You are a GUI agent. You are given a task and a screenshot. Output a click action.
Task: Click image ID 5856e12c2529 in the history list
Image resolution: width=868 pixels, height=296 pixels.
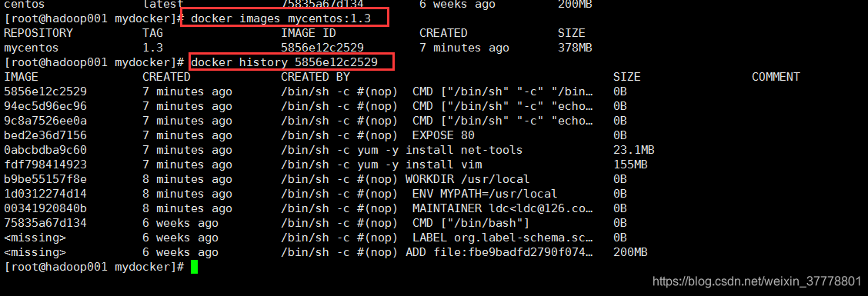pyautogui.click(x=45, y=91)
